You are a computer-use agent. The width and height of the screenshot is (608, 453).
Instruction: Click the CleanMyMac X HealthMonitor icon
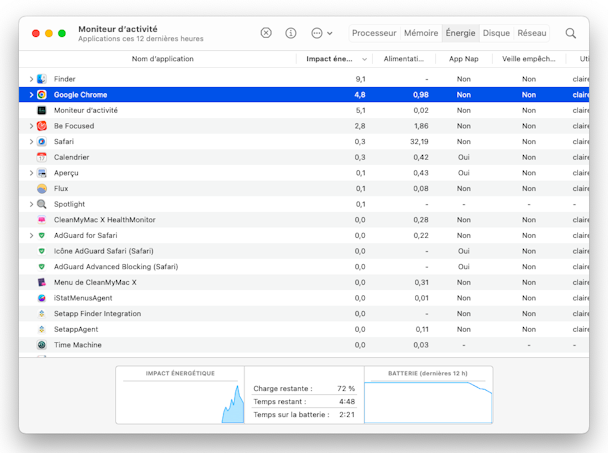(x=42, y=220)
